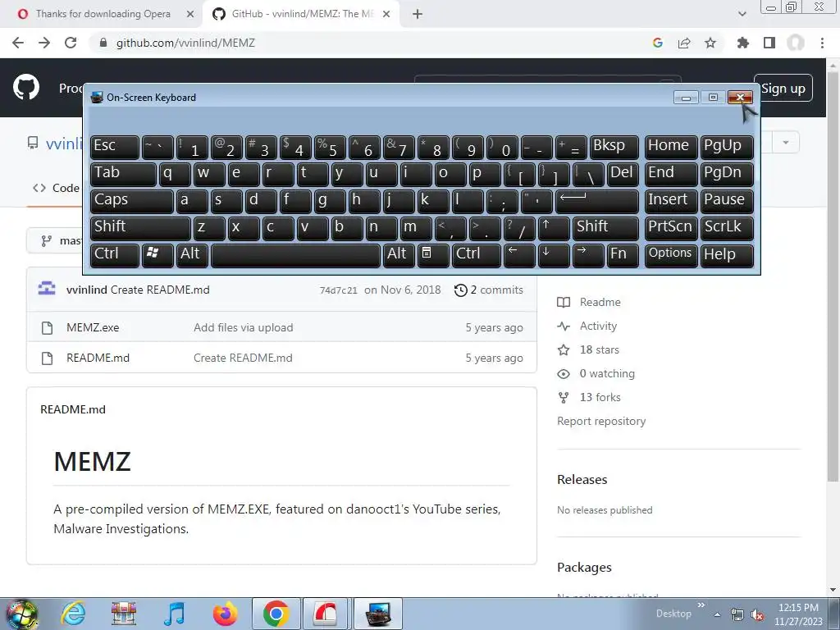Select the GitHub MEMZ browser tab
Viewport: 840px width, 630px height.
(x=300, y=14)
